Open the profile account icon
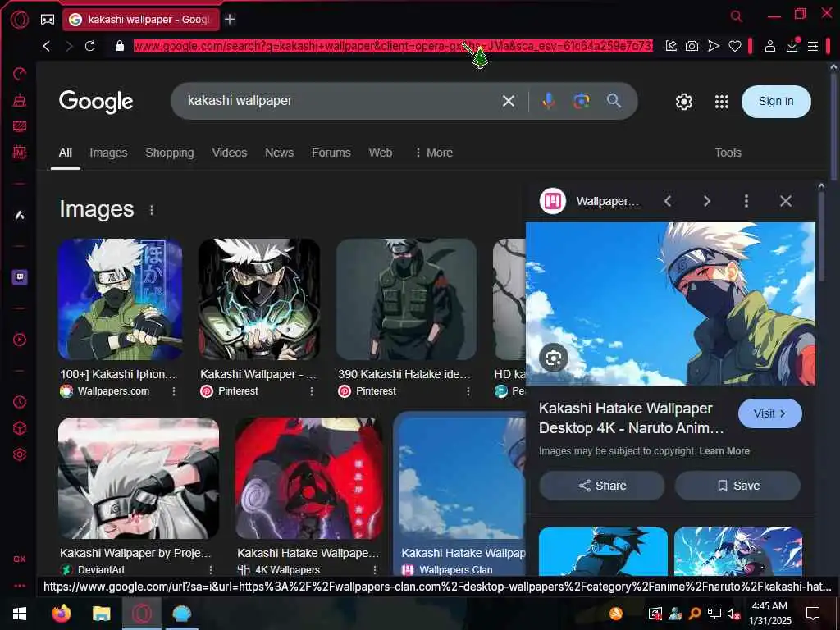This screenshot has height=630, width=840. tap(769, 46)
